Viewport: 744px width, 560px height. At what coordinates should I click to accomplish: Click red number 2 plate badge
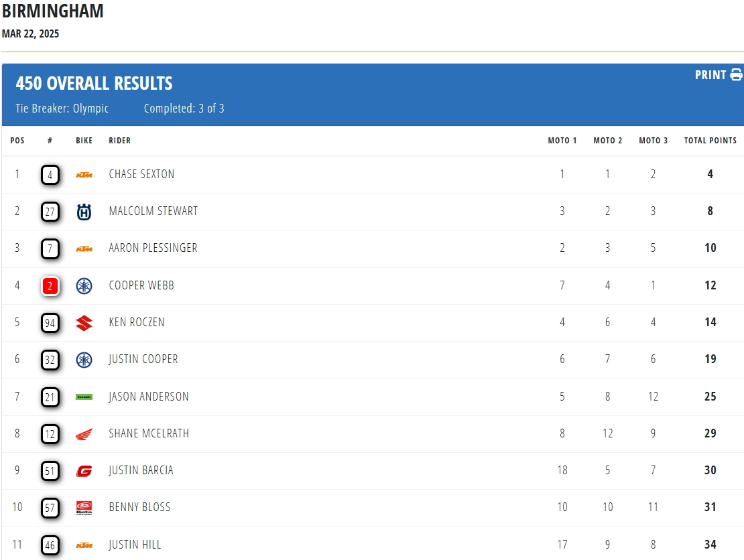(x=50, y=286)
